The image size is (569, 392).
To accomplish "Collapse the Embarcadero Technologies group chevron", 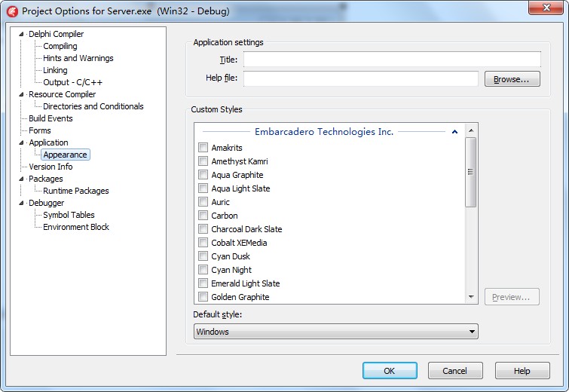I will pyautogui.click(x=454, y=132).
